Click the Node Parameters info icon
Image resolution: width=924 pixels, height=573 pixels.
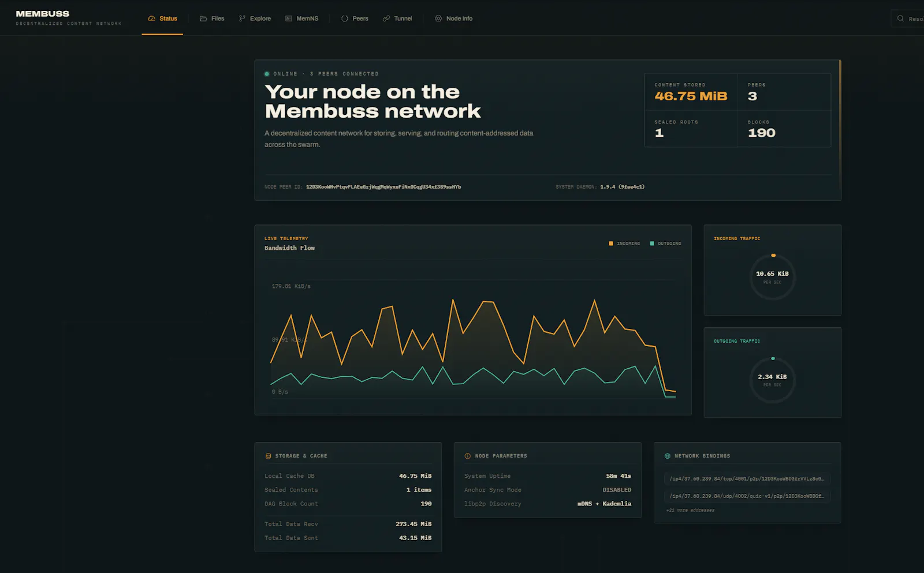pos(468,456)
